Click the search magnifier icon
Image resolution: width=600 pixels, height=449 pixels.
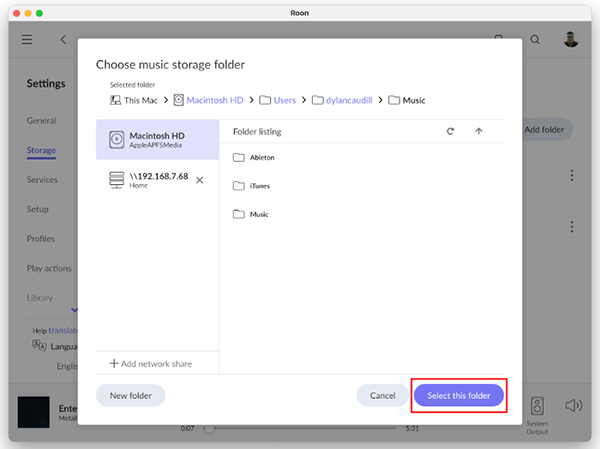pyautogui.click(x=535, y=40)
